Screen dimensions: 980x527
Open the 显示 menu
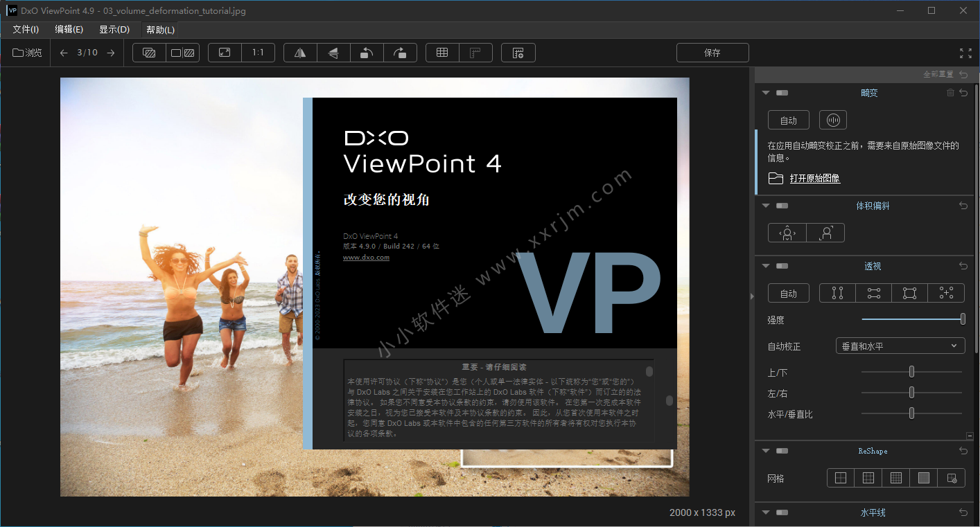pyautogui.click(x=114, y=30)
